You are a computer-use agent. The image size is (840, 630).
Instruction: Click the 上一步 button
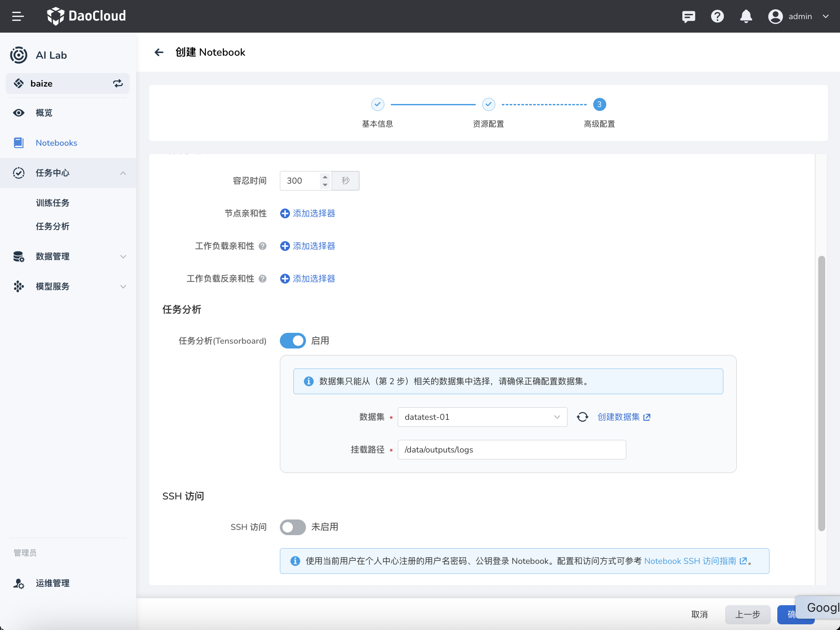click(747, 614)
